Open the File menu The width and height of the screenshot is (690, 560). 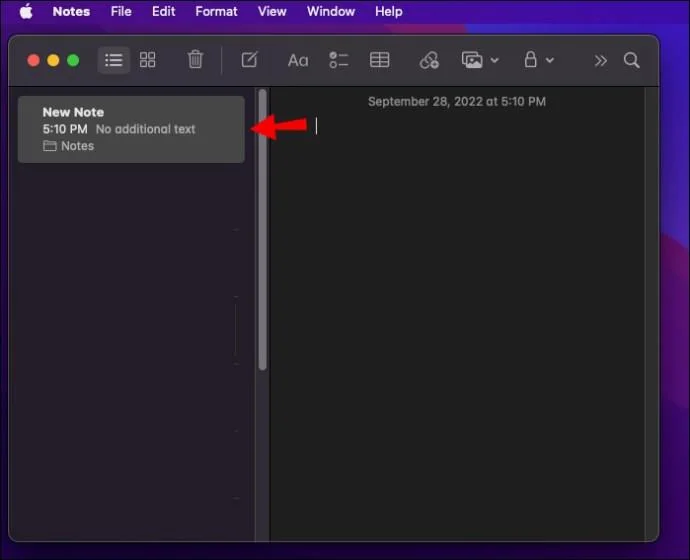[x=121, y=11]
